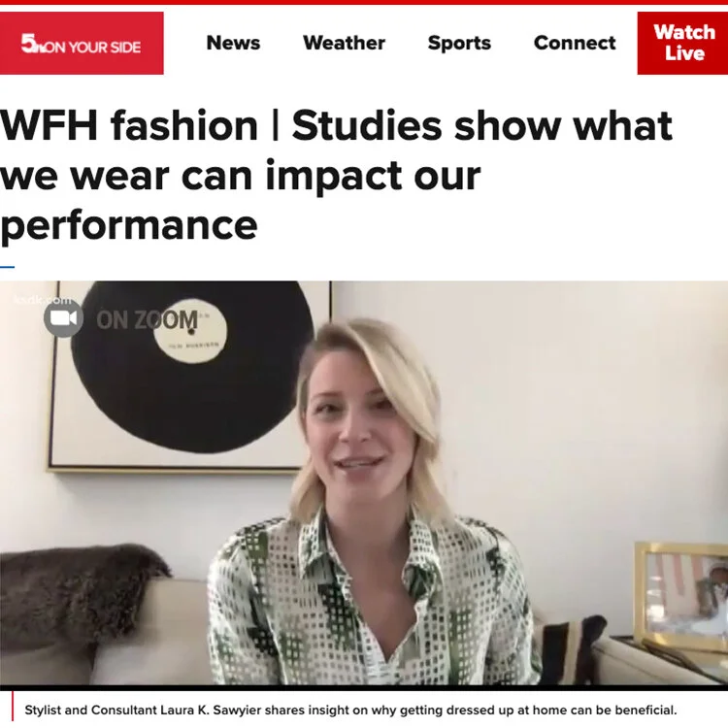This screenshot has height=728, width=728.
Task: Click the patterned green shirt in the video
Action: click(x=372, y=599)
